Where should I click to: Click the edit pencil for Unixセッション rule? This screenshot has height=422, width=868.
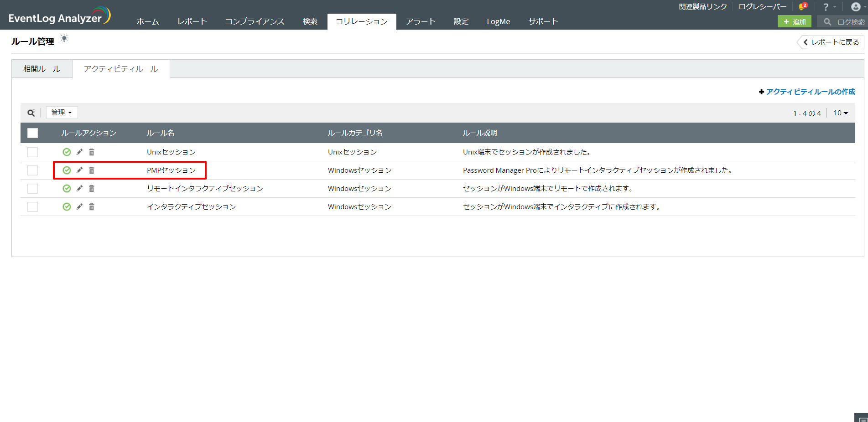click(79, 152)
